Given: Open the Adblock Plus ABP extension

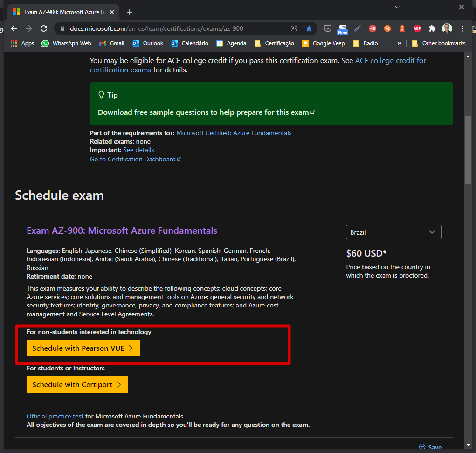Looking at the screenshot, I should [417, 28].
